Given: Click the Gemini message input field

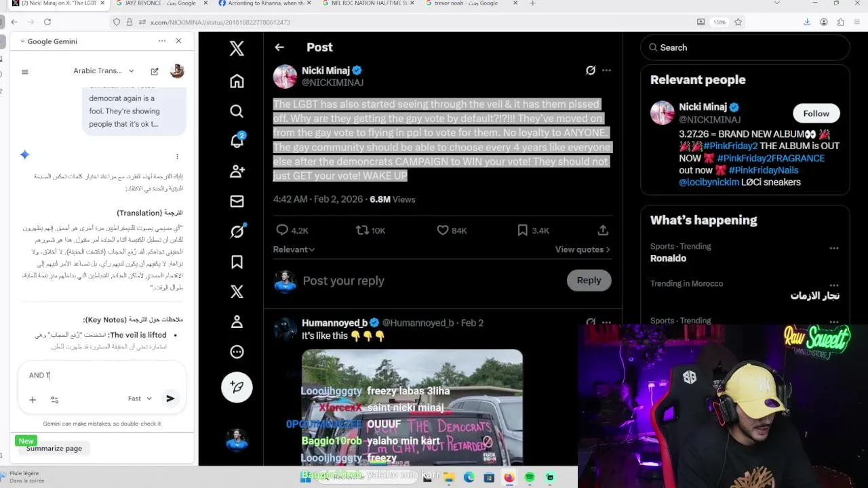Looking at the screenshot, I should tap(102, 375).
